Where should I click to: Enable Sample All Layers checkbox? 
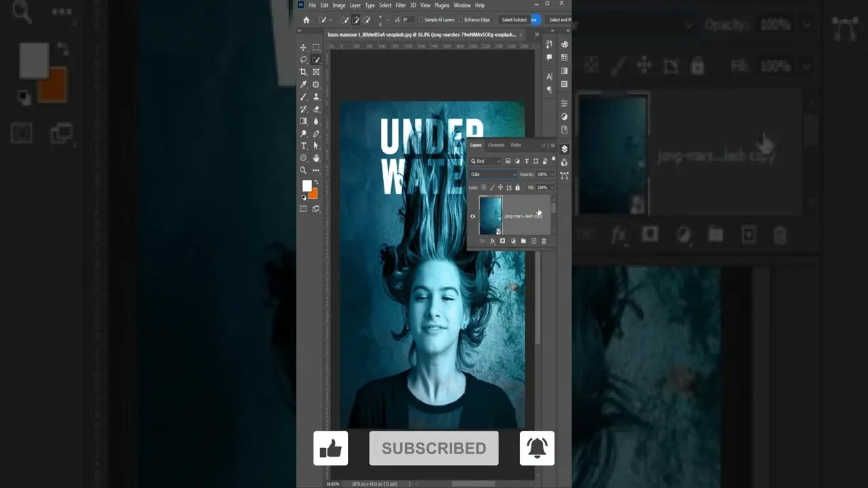tap(421, 20)
